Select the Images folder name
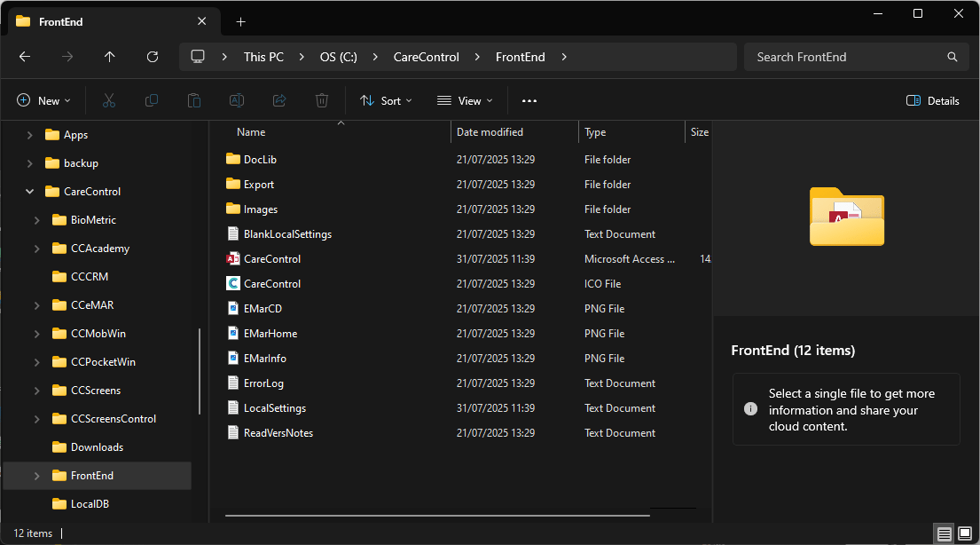This screenshot has width=980, height=545. [x=261, y=209]
